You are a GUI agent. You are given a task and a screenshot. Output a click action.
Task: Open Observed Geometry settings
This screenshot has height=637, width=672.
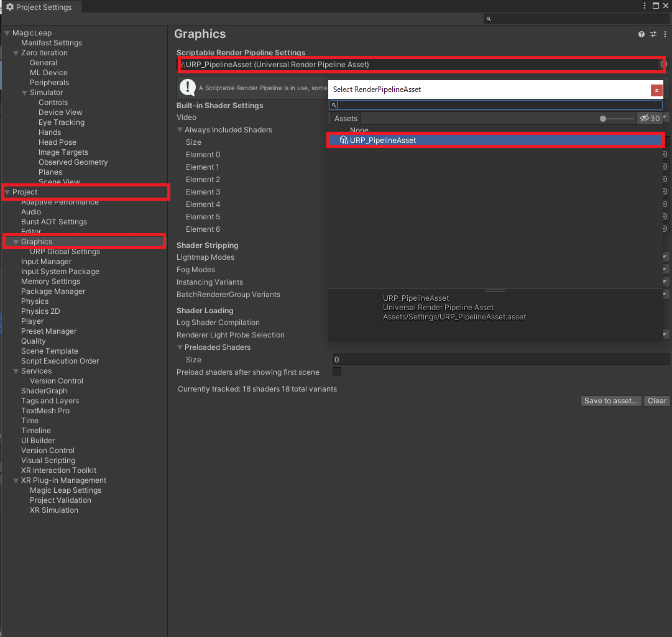coord(73,162)
